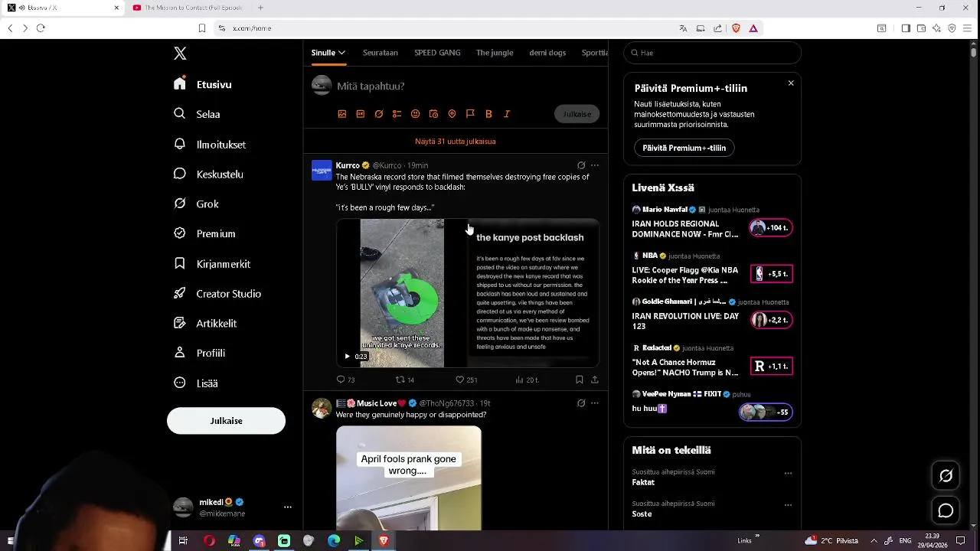Open floating chat messages button
This screenshot has width=980, height=551.
(x=946, y=510)
